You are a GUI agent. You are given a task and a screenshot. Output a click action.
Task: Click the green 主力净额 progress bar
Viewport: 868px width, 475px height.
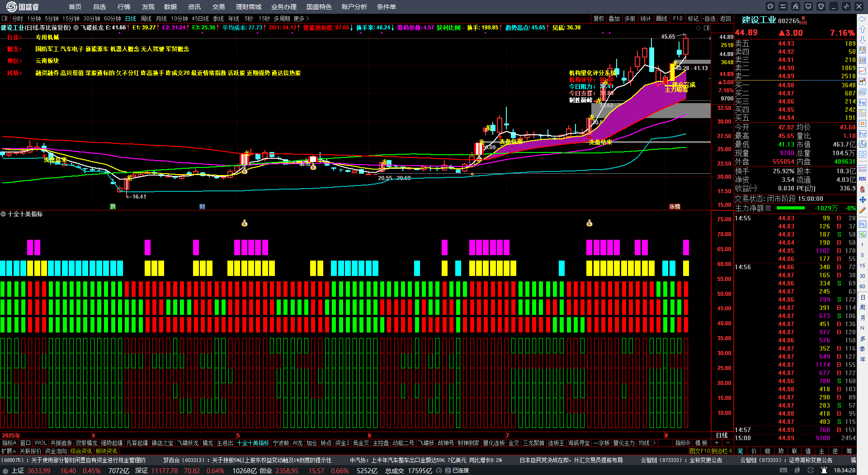[791, 208]
